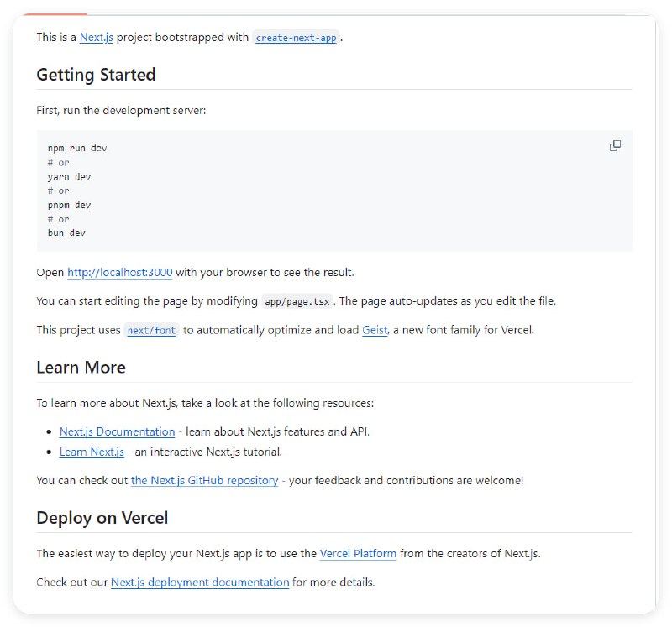Click the Learn More heading

81,368
